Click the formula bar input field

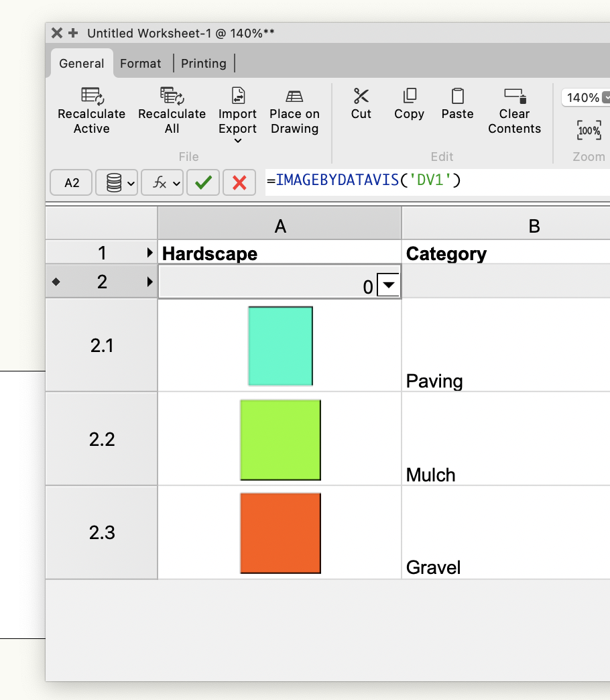(436, 181)
